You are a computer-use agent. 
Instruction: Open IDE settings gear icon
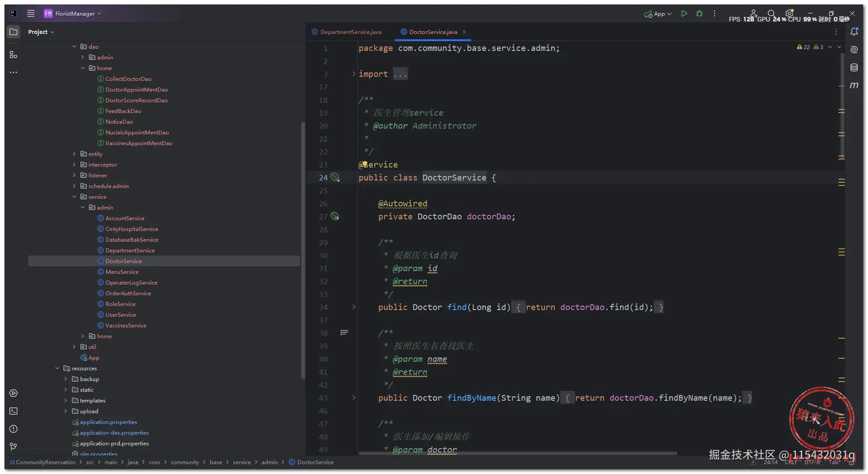point(789,13)
